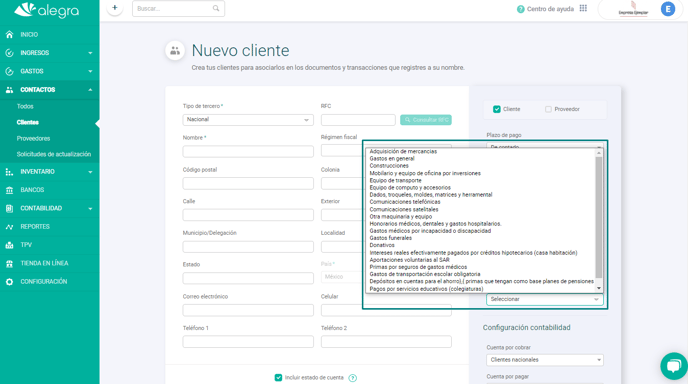Click the estado de cuenta help icon

pos(352,378)
